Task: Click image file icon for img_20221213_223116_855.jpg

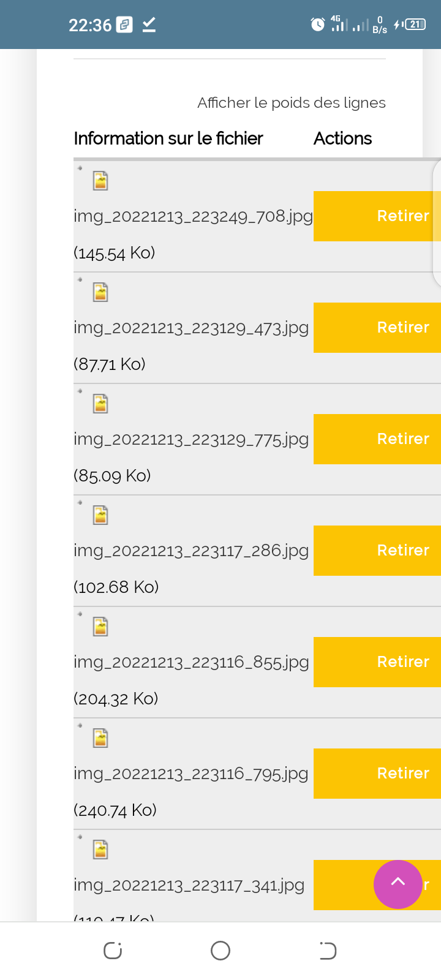Action: (x=100, y=627)
